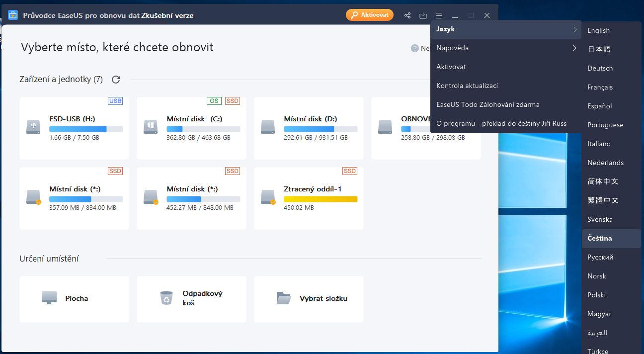Open the hamburger menu icon
644x354 pixels.
click(x=439, y=15)
